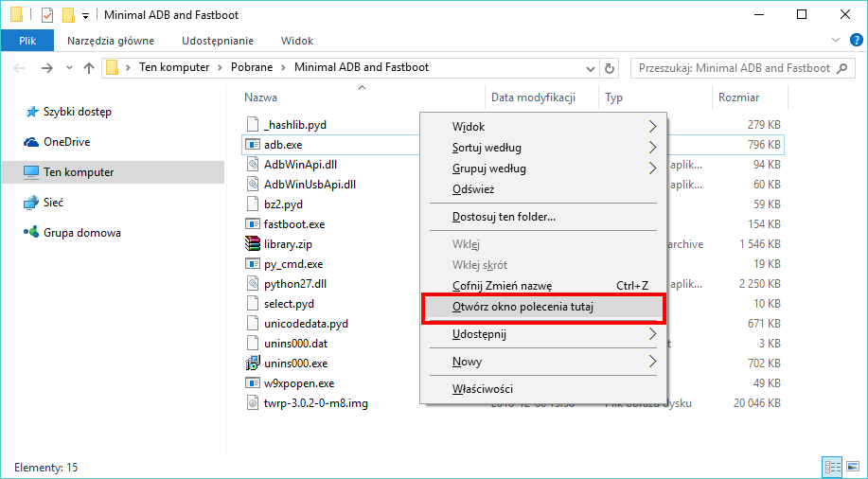Screen dimensions: 868x479
Task: Click the unicodedata.pyd file icon
Action: click(253, 324)
